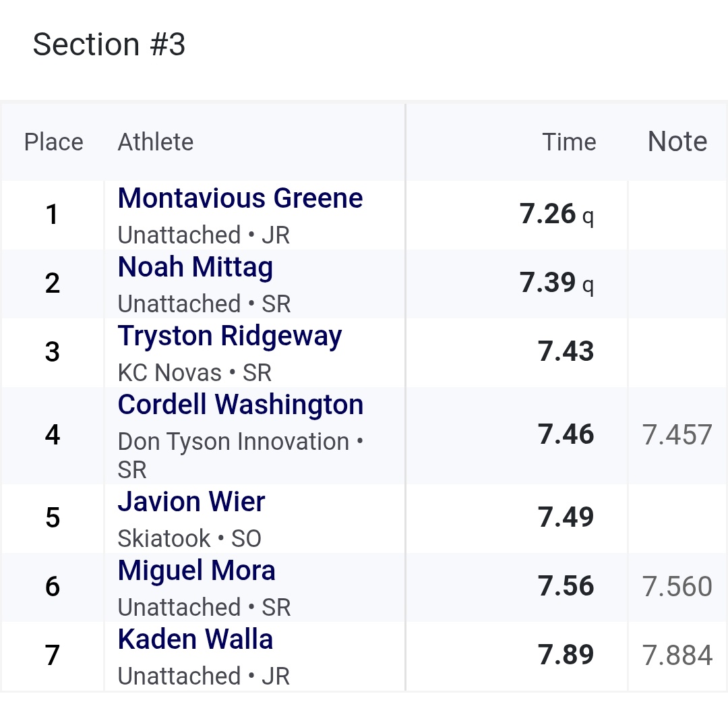Open Tryston Ridgeway athlete profile

pyautogui.click(x=230, y=337)
